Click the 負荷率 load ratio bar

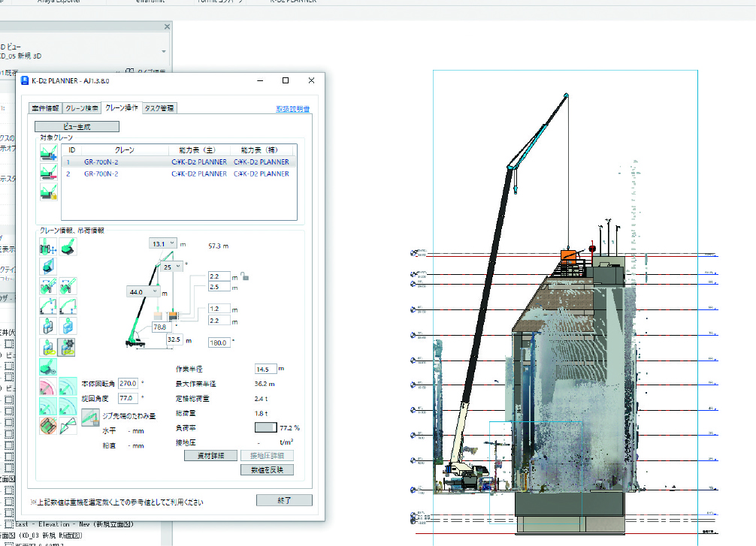point(266,427)
